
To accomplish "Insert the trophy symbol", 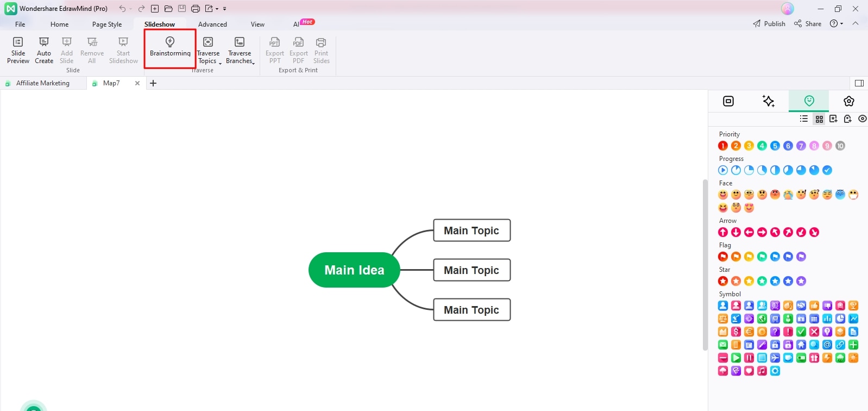I will tap(853, 306).
